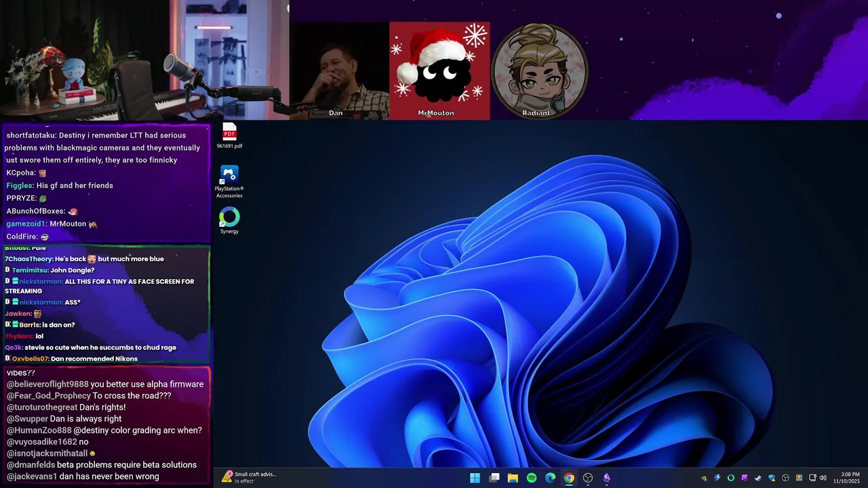The height and width of the screenshot is (488, 868).
Task: Click the MrMouton Santa hat avatar
Action: click(x=439, y=70)
